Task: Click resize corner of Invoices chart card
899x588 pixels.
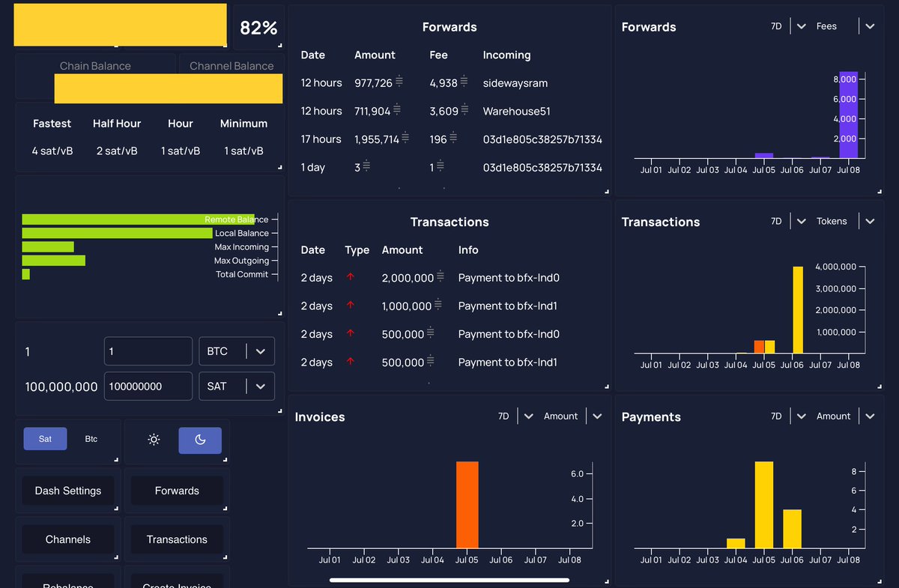Action: point(608,582)
